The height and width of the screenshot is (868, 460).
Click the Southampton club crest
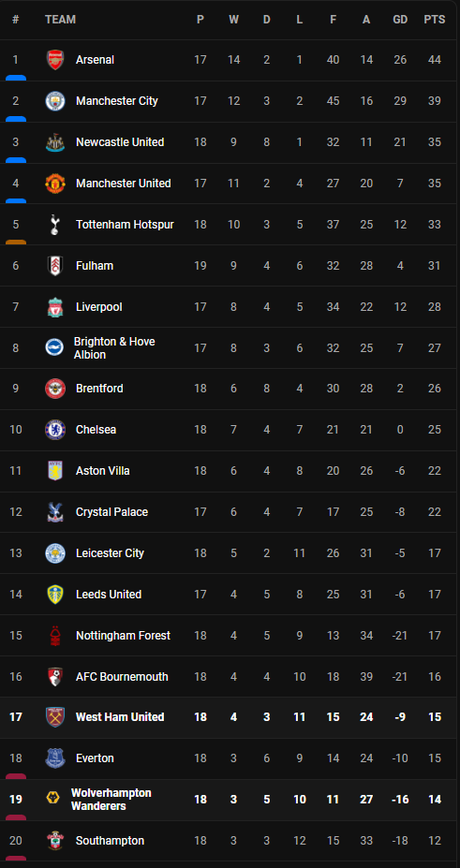pos(54,841)
